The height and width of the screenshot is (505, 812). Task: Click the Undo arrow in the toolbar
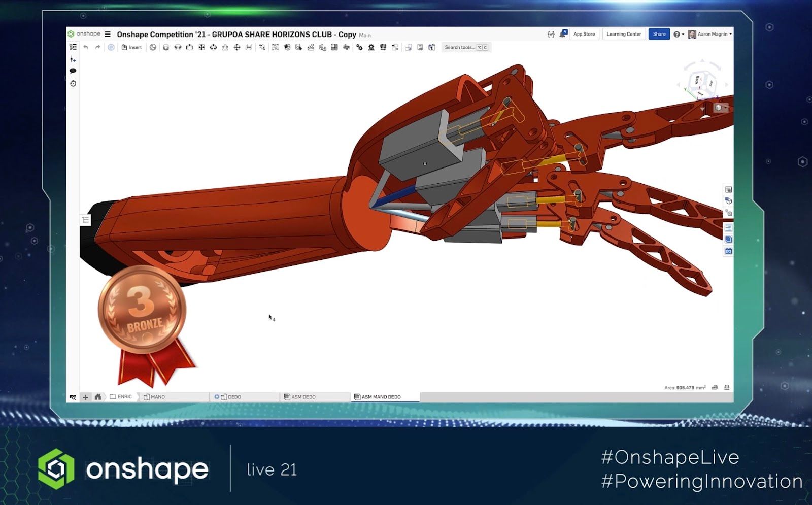(86, 47)
